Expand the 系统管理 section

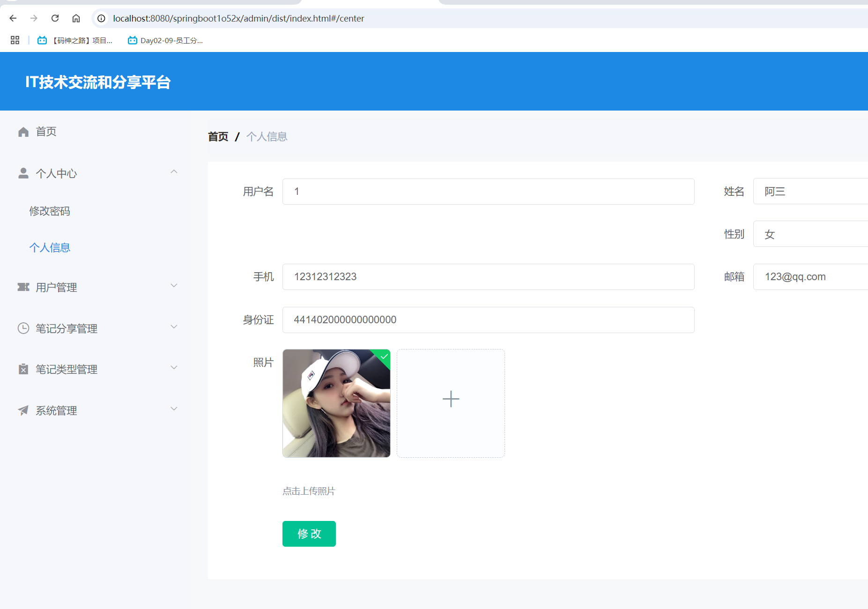(x=174, y=408)
